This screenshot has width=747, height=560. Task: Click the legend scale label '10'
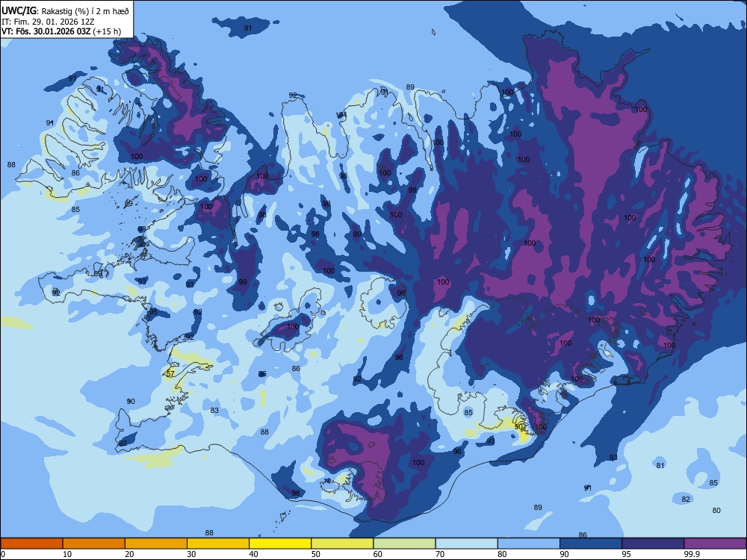pos(67,554)
